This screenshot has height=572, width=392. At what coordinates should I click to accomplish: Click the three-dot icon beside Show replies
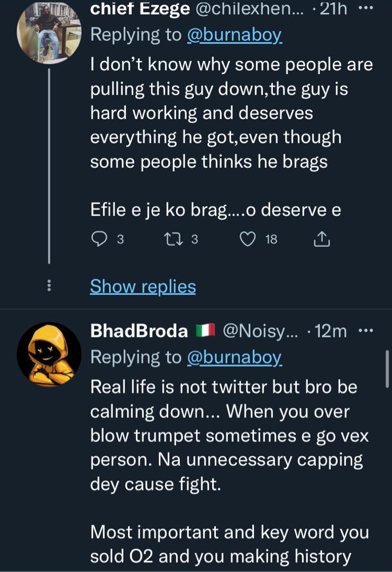[49, 286]
